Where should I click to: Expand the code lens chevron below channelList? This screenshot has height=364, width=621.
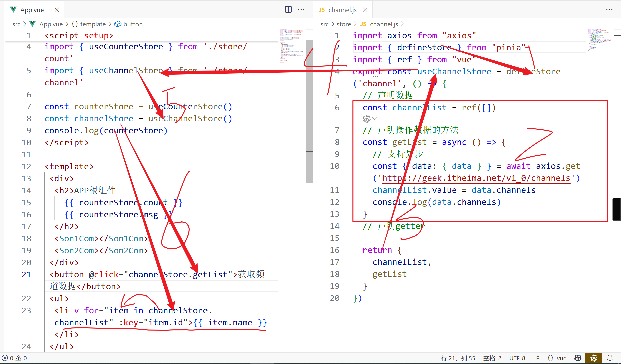[375, 119]
